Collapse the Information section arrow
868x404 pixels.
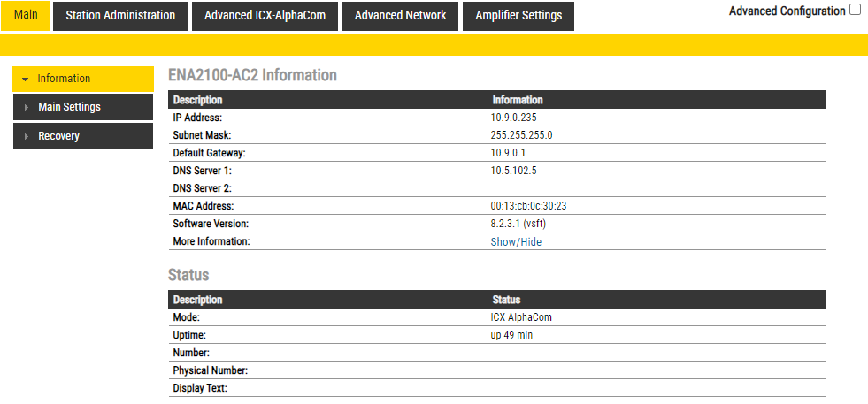pyautogui.click(x=26, y=80)
